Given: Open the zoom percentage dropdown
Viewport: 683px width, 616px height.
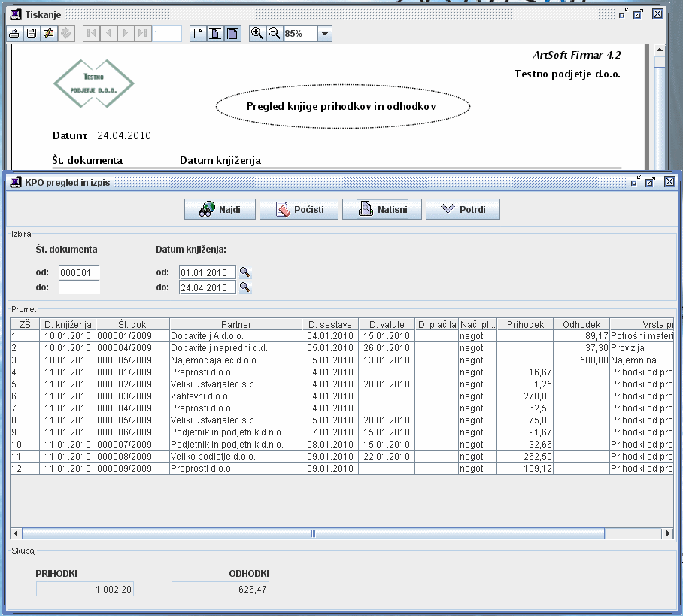Looking at the screenshot, I should [x=325, y=34].
